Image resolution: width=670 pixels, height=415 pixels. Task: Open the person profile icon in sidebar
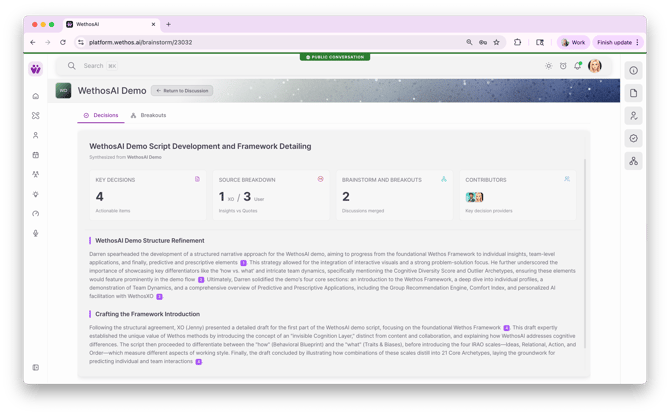pos(36,135)
